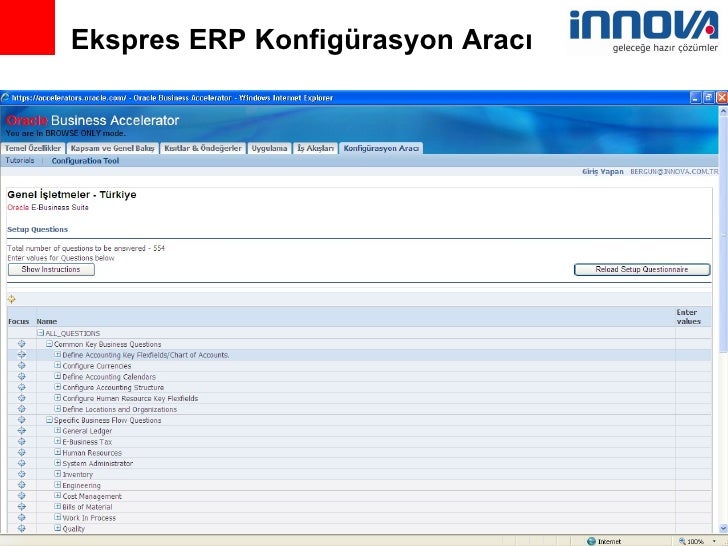Open the Human Resources link
Screen dimensions: 728x546
pyautogui.click(x=92, y=453)
